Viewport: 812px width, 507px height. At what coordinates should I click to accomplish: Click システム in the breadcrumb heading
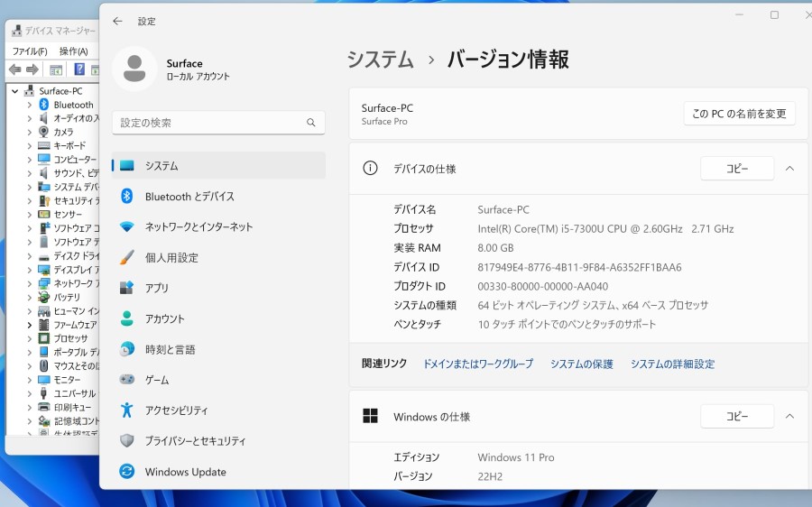[x=381, y=59]
